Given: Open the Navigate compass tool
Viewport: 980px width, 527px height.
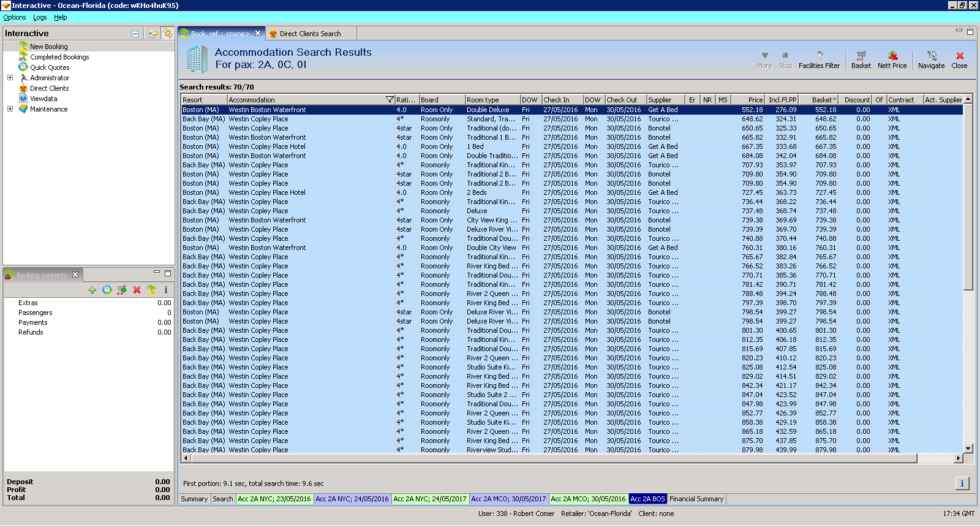Looking at the screenshot, I should coord(931,59).
